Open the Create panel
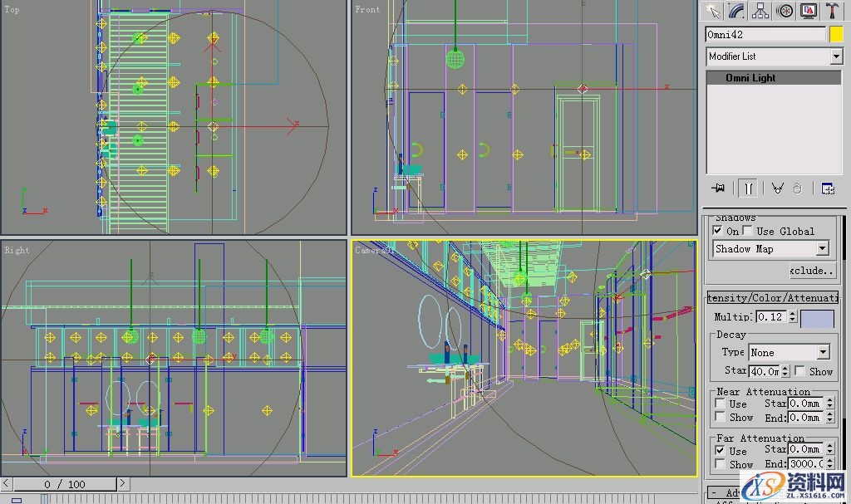Image resolution: width=851 pixels, height=504 pixels. (715, 10)
